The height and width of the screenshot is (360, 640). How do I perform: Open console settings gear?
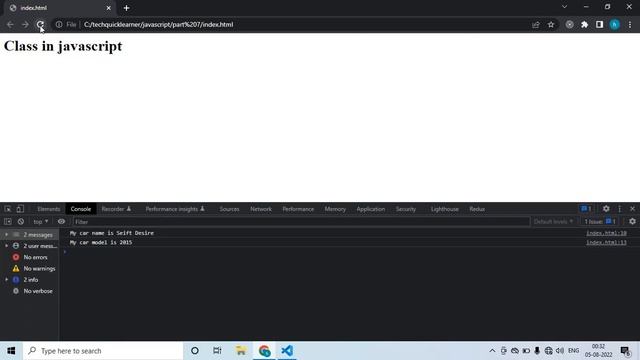632,222
